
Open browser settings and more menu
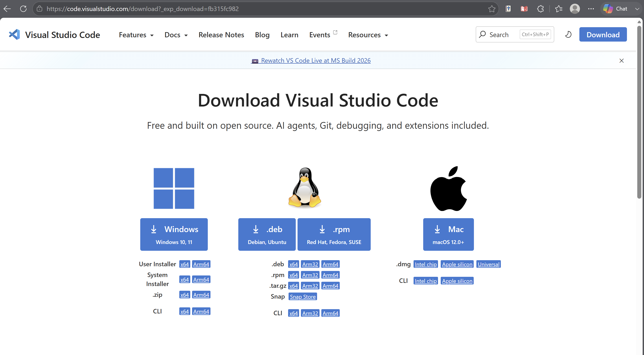591,9
